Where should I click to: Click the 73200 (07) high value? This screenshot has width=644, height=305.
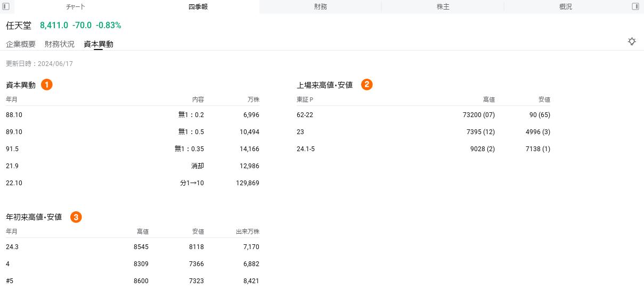[479, 115]
